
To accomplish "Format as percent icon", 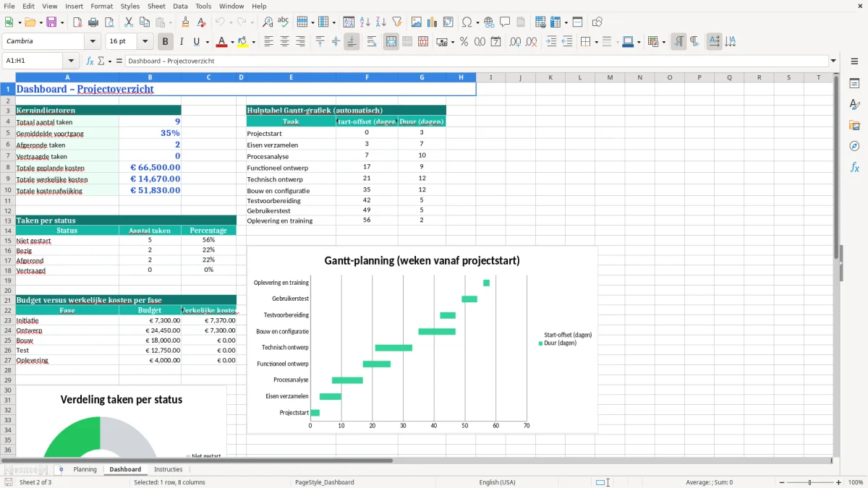I will tap(464, 42).
